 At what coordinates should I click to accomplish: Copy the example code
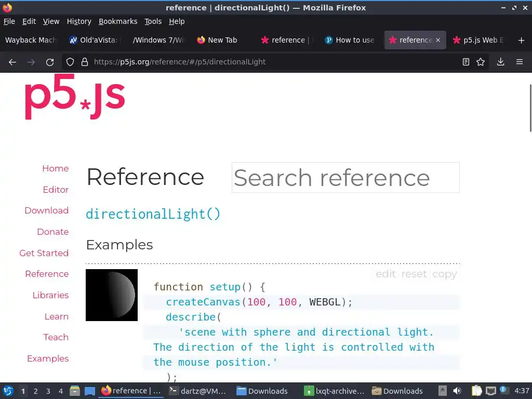point(445,274)
